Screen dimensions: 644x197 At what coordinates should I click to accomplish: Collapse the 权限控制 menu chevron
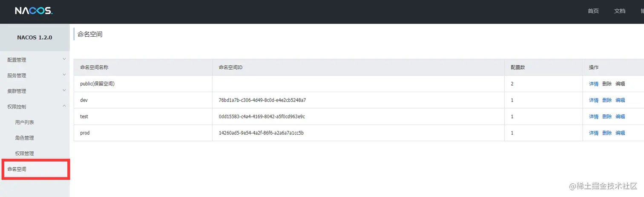[x=64, y=106]
